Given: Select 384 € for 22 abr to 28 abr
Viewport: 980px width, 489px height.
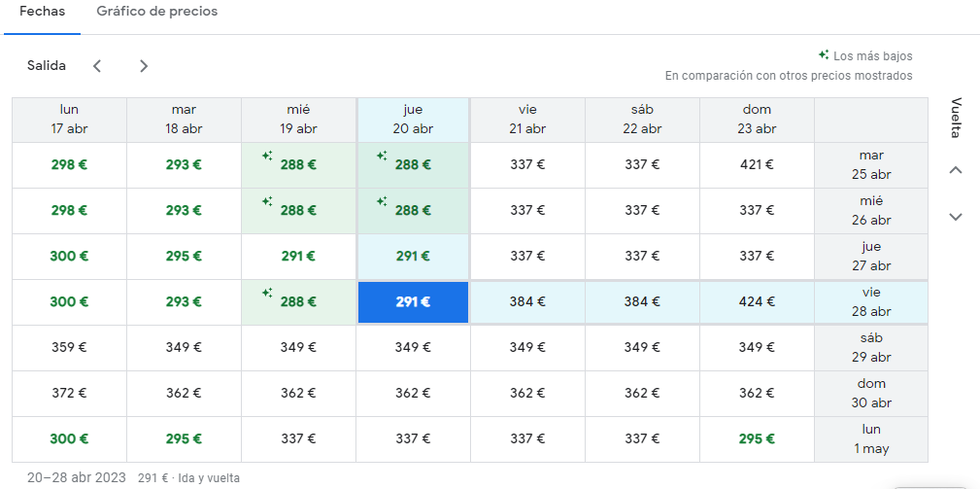Looking at the screenshot, I should click(x=643, y=302).
